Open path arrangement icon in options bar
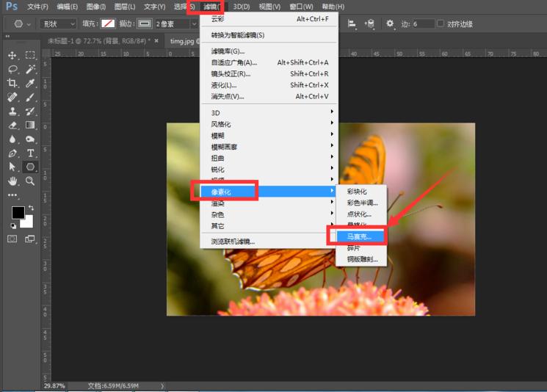Image resolution: width=547 pixels, height=392 pixels. coord(369,23)
